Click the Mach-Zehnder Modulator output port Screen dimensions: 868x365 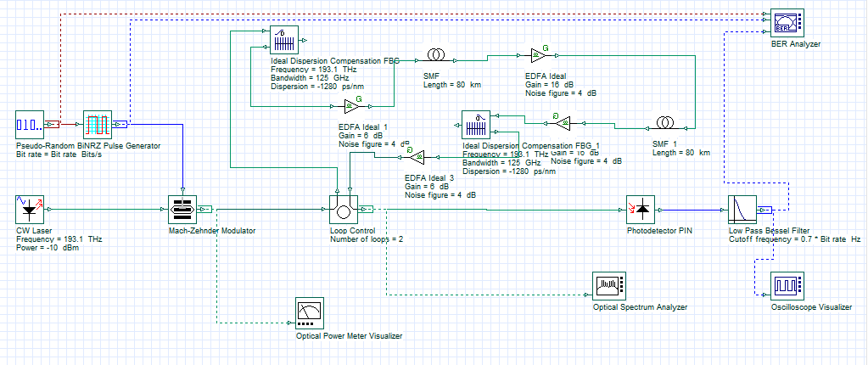tap(204, 210)
